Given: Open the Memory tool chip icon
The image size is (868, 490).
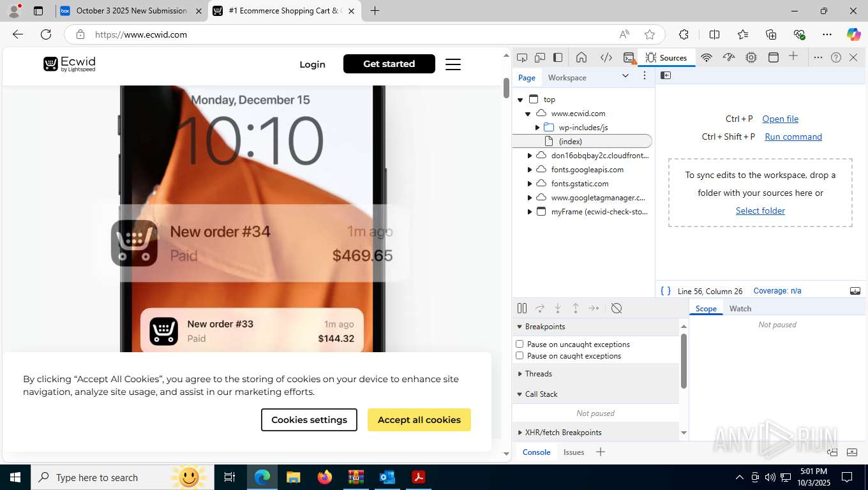Looking at the screenshot, I should pos(751,57).
